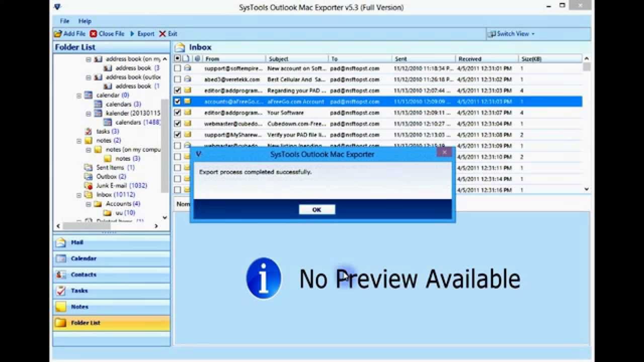Collapse the notes (on my computer) node
Image resolution: width=644 pixels, height=362 pixels.
[x=89, y=149]
